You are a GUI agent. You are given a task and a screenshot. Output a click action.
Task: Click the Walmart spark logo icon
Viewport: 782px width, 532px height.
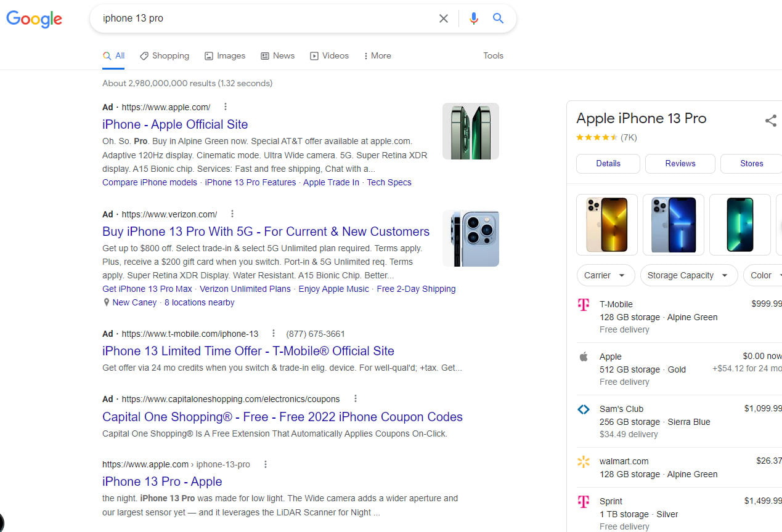pyautogui.click(x=583, y=461)
